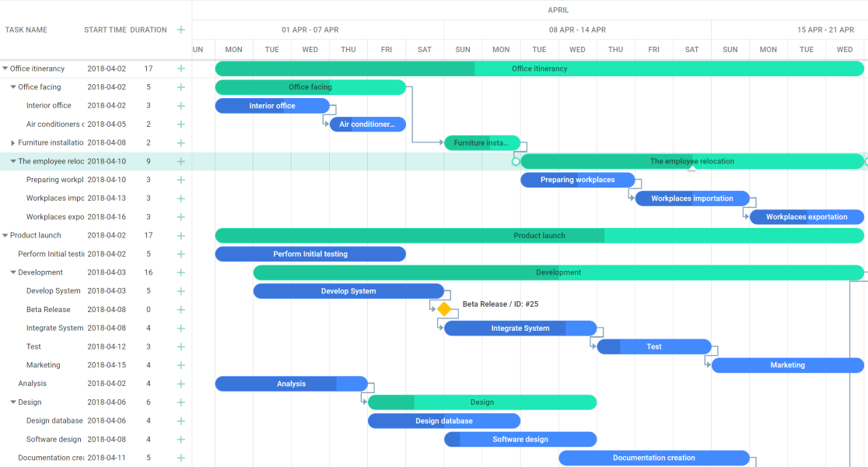Click the DURATION column header
The height and width of the screenshot is (467, 868).
click(149, 30)
